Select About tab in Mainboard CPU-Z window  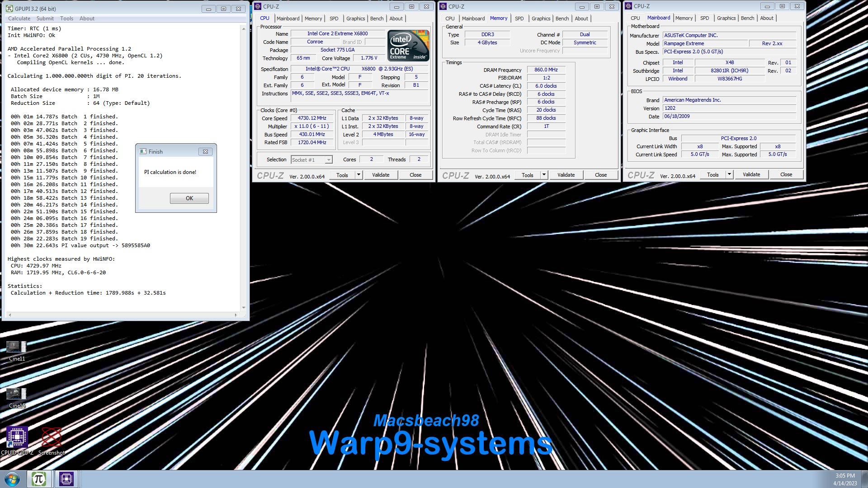click(x=767, y=18)
